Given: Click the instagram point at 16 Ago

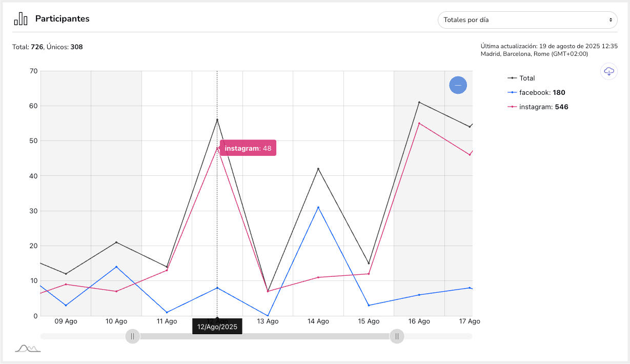Looking at the screenshot, I should (419, 124).
